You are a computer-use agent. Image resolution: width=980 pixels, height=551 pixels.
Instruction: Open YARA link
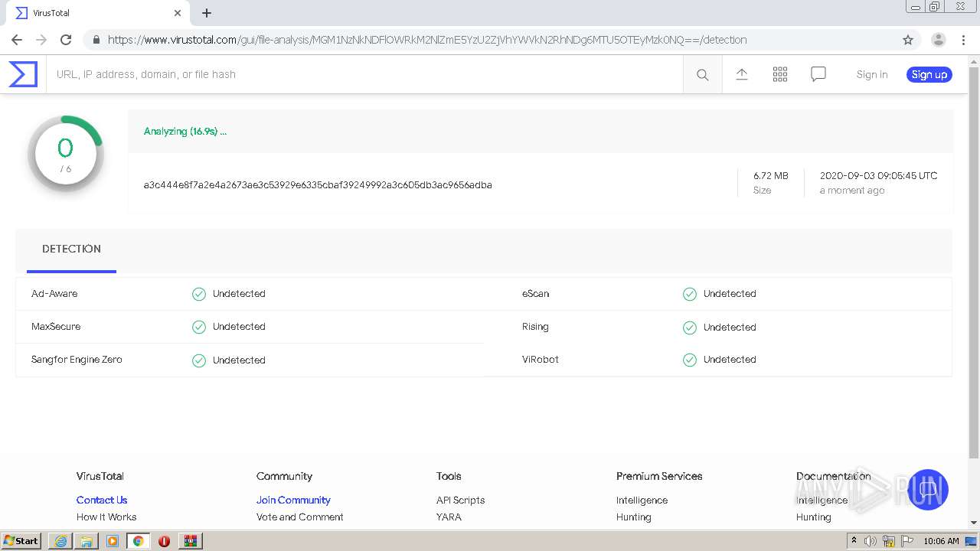449,517
